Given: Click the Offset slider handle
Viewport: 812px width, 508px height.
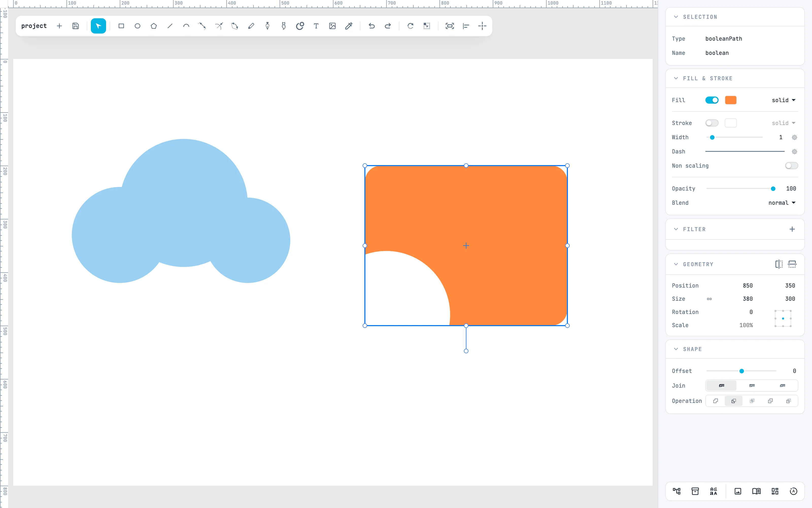Looking at the screenshot, I should (741, 371).
